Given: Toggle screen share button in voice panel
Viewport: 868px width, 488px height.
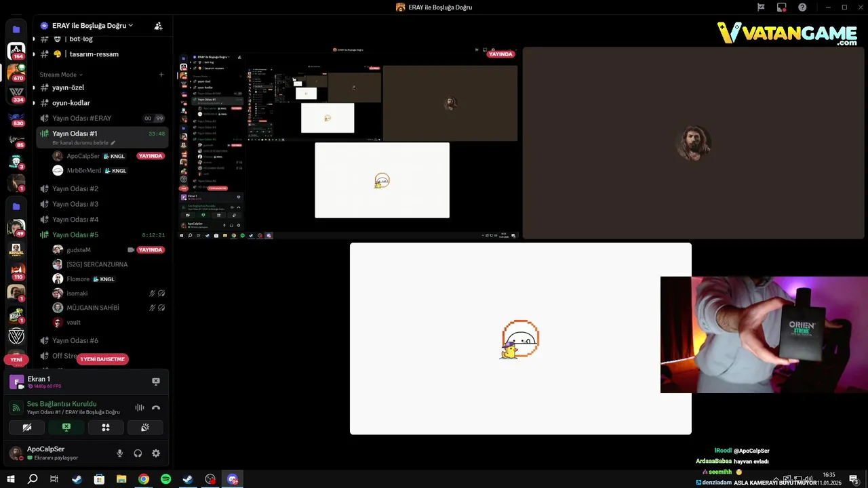Looking at the screenshot, I should (x=66, y=428).
